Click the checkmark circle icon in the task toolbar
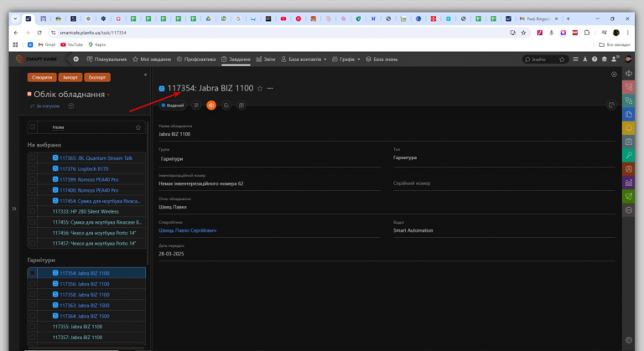Viewport: 644px width, 351px height. (x=226, y=106)
